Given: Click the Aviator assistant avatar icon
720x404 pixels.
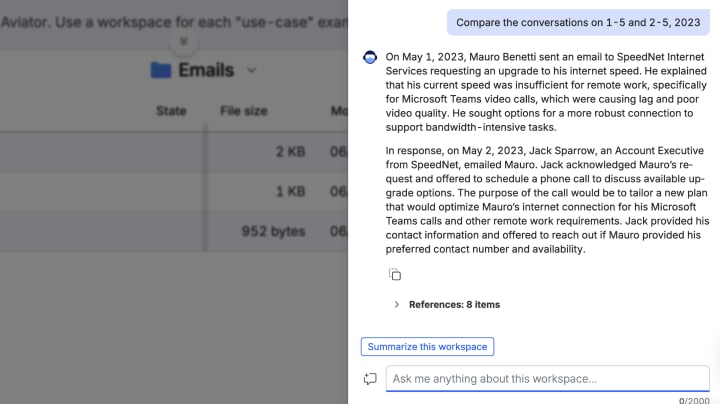Looking at the screenshot, I should pyautogui.click(x=370, y=58).
